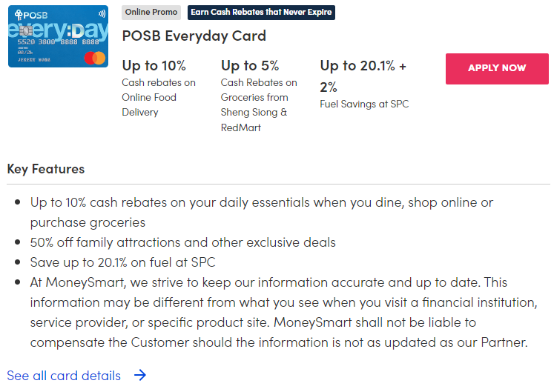This screenshot has width=554, height=392.
Task: Click the Key Features heading
Action: [46, 169]
